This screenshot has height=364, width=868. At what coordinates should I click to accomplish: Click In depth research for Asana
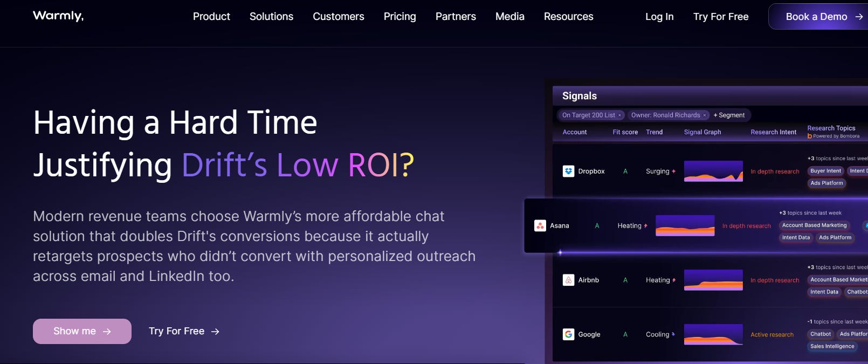747,226
